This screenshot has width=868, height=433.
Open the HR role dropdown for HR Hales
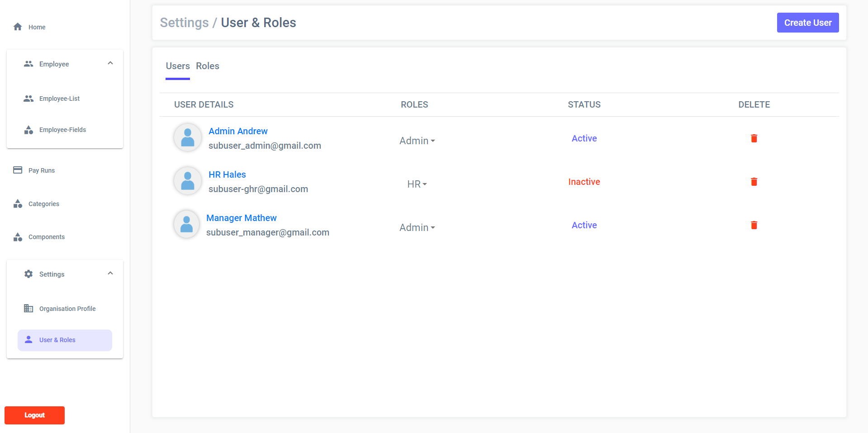coord(417,184)
